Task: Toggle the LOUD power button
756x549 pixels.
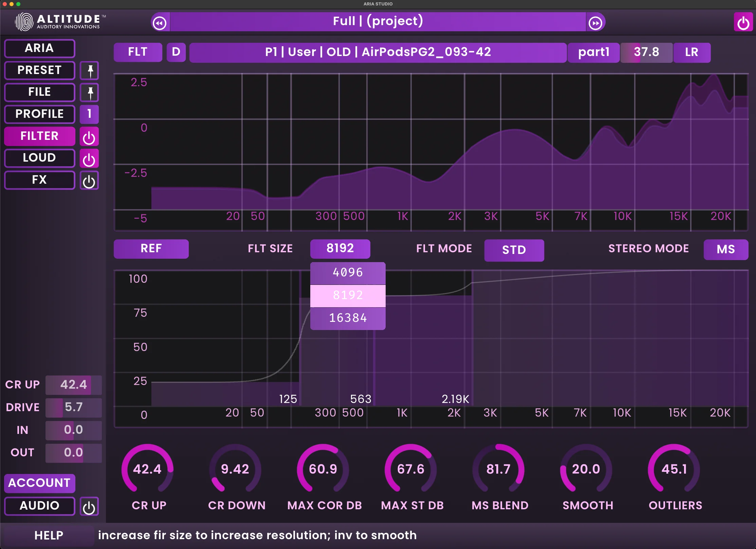Action: pos(89,159)
